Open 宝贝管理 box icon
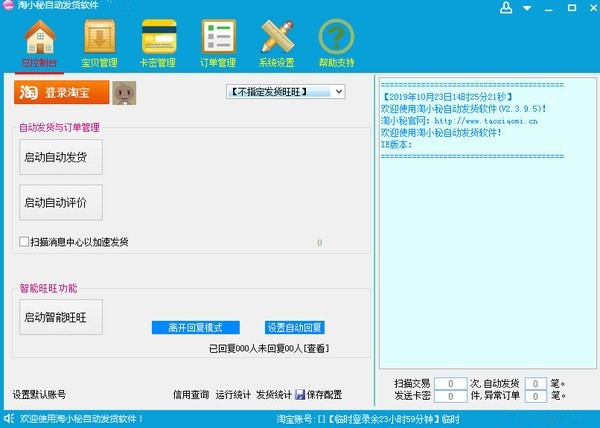The width and height of the screenshot is (600, 428). [x=99, y=37]
